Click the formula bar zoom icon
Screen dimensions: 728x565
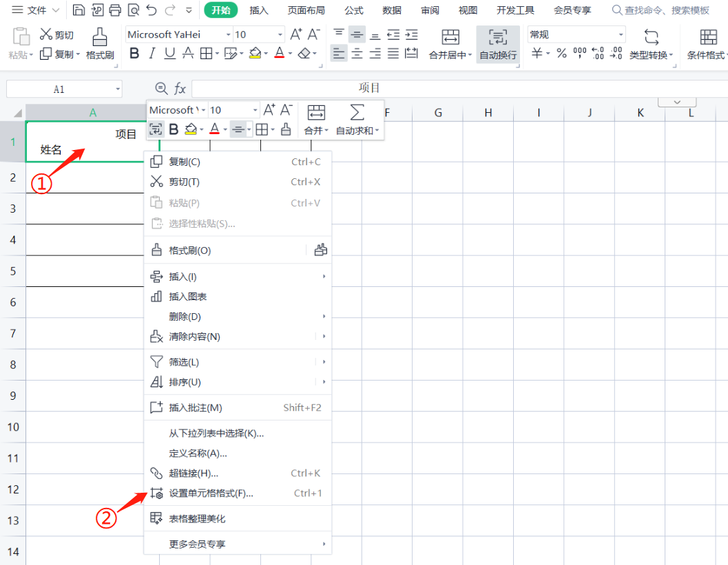point(161,88)
